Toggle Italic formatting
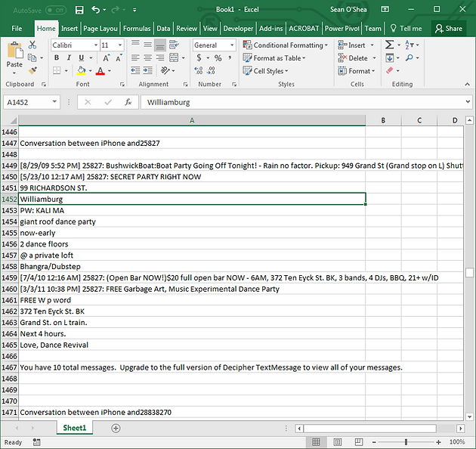The height and width of the screenshot is (449, 476). click(x=69, y=57)
